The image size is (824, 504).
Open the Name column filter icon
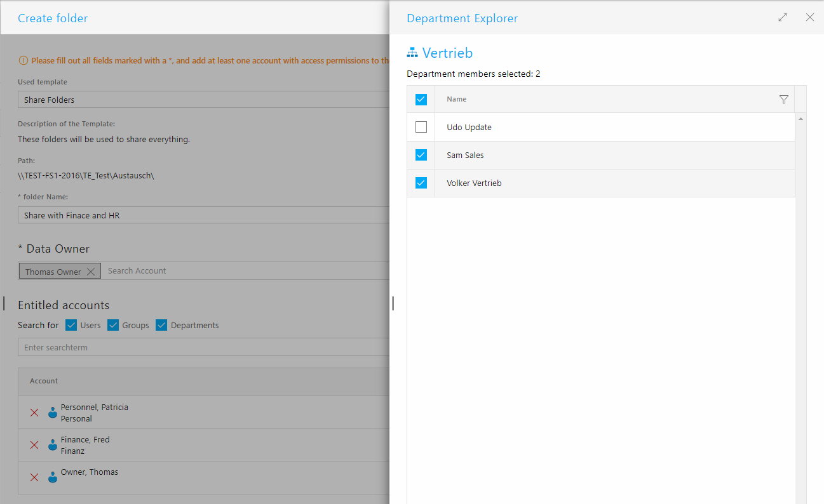tap(784, 99)
